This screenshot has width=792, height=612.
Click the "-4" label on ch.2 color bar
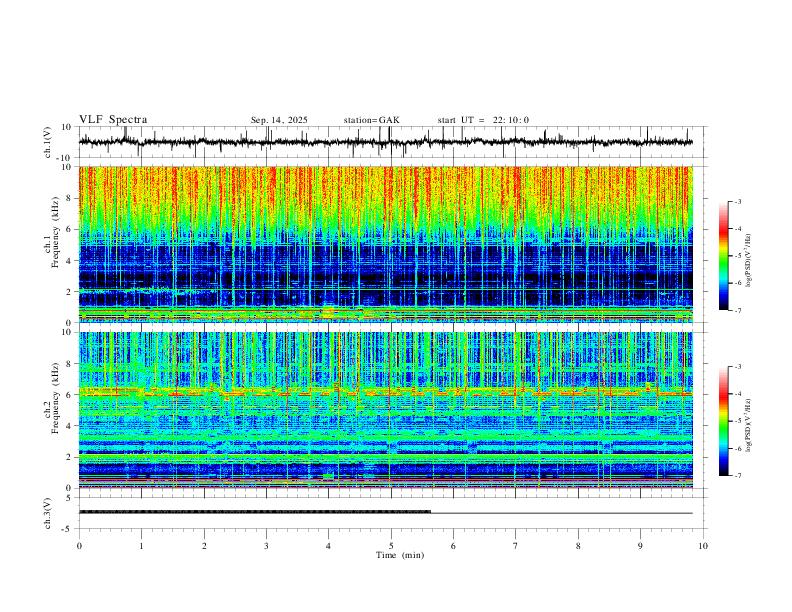[x=737, y=394]
